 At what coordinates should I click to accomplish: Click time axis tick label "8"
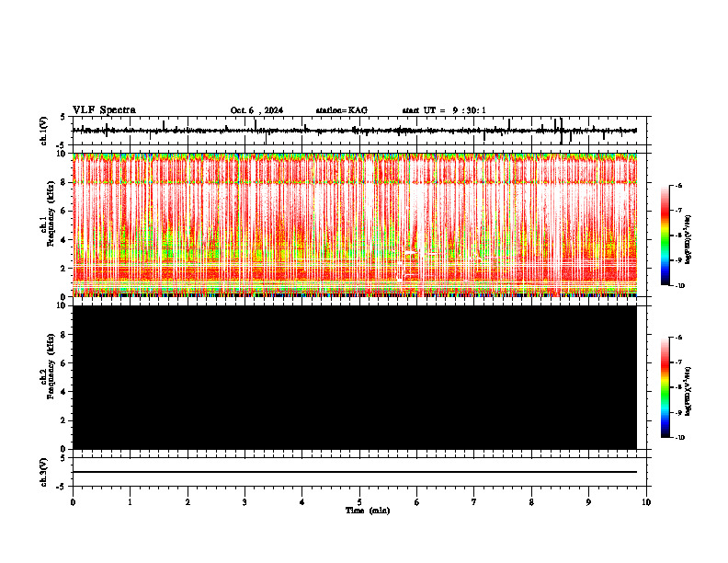(531, 502)
